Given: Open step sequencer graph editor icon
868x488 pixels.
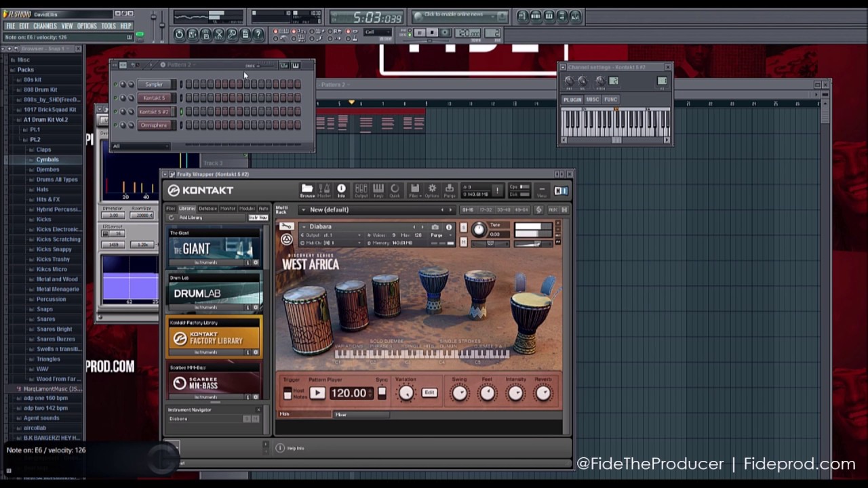Looking at the screenshot, I should pos(284,65).
